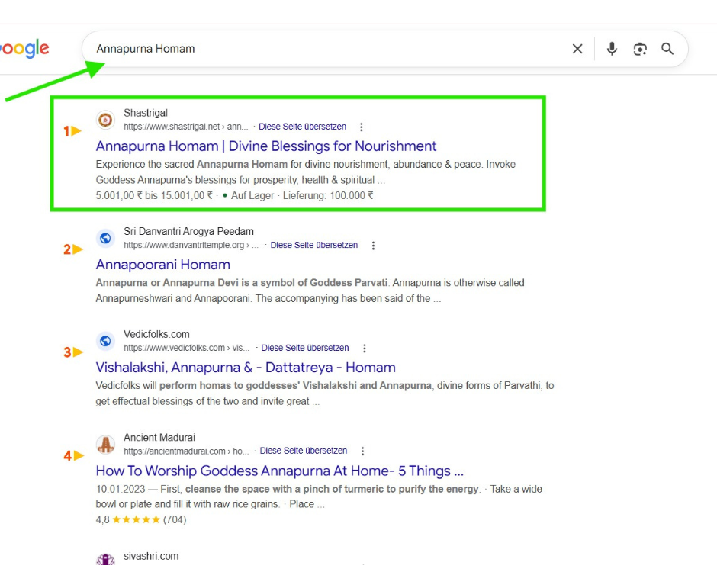Click the danvantritemple.org URL breadcrumb
The height and width of the screenshot is (588, 717).
tap(191, 245)
